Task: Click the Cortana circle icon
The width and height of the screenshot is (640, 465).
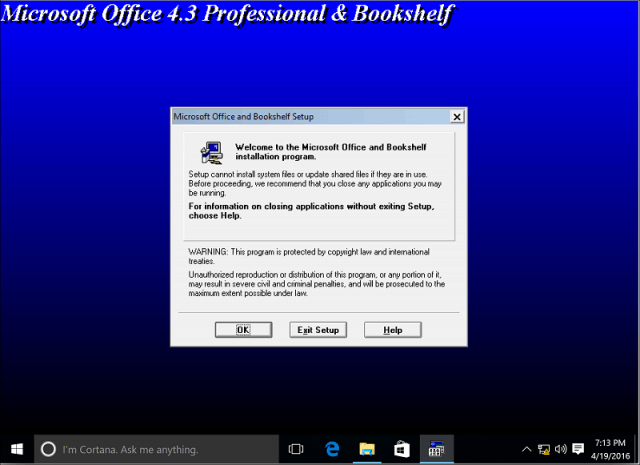Action: point(48,449)
